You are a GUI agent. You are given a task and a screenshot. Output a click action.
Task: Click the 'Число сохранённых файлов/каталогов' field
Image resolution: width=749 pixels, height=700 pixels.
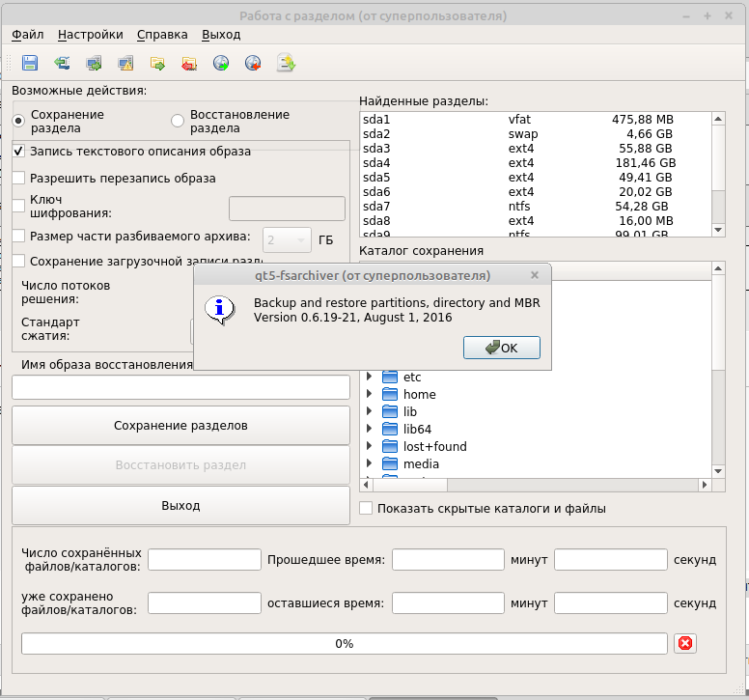tap(205, 560)
